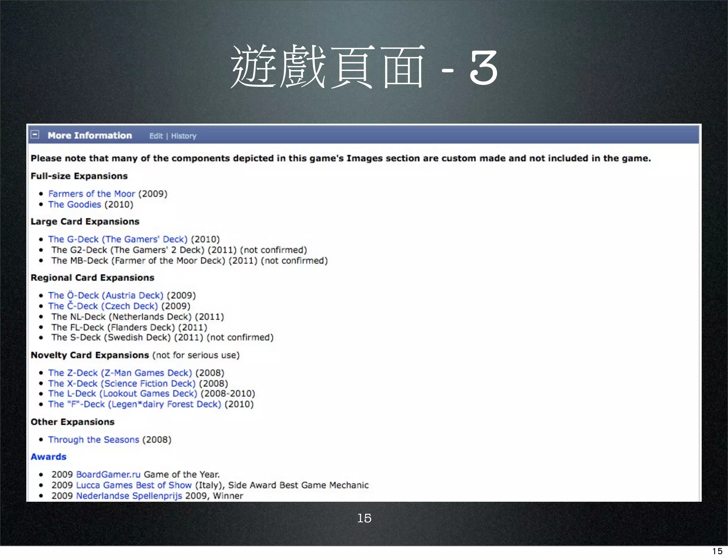Open The Goodies expansion link
The height and width of the screenshot is (560, 728).
[x=75, y=204]
